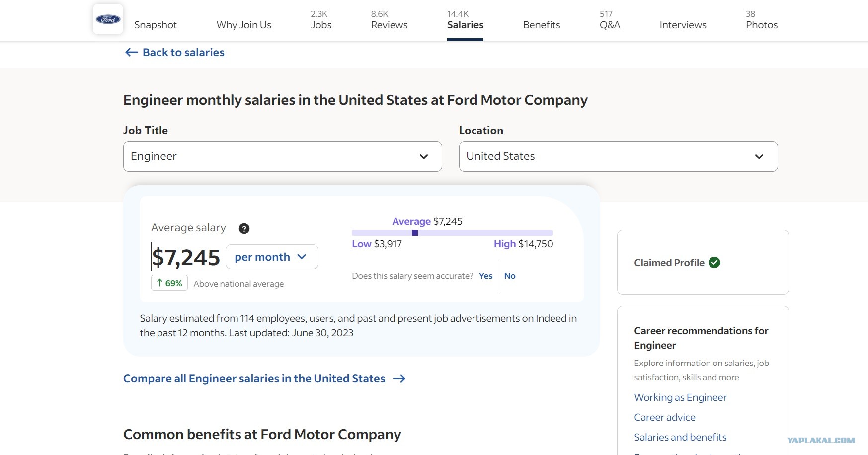Image resolution: width=868 pixels, height=455 pixels.
Task: Switch to the Jobs tab
Action: tap(321, 20)
